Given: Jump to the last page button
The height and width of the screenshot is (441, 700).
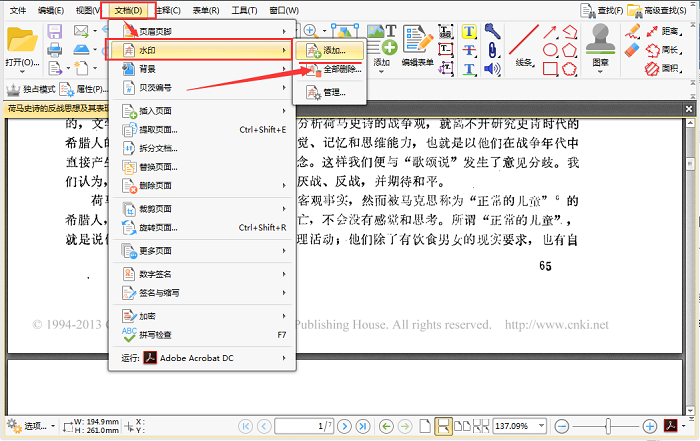Looking at the screenshot, I should pos(363,426).
